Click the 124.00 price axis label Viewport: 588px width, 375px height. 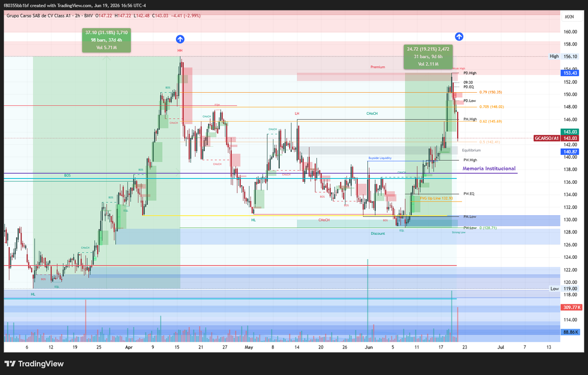coord(569,257)
